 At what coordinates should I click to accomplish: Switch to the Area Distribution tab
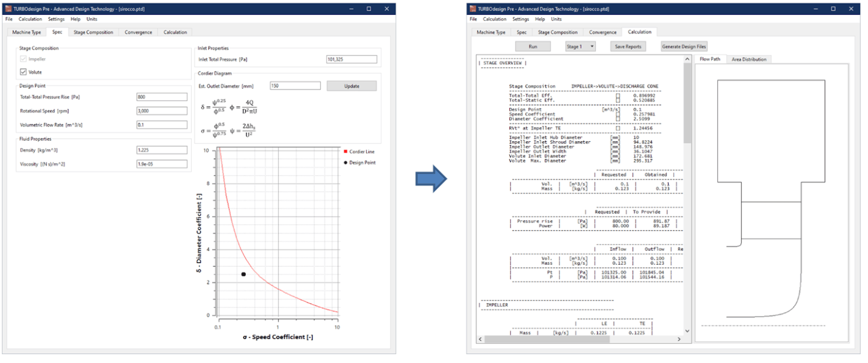coord(749,59)
